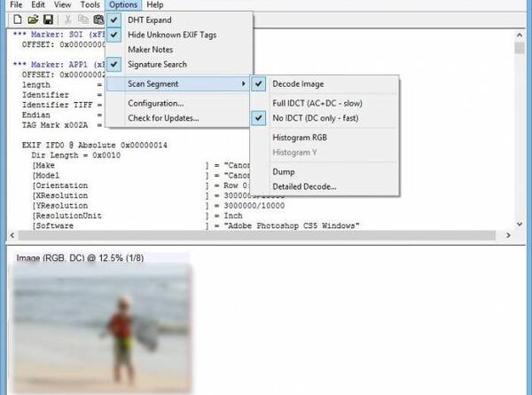Click the New document toolbar icon
Viewport: 532px width, 395px height.
tap(18, 20)
